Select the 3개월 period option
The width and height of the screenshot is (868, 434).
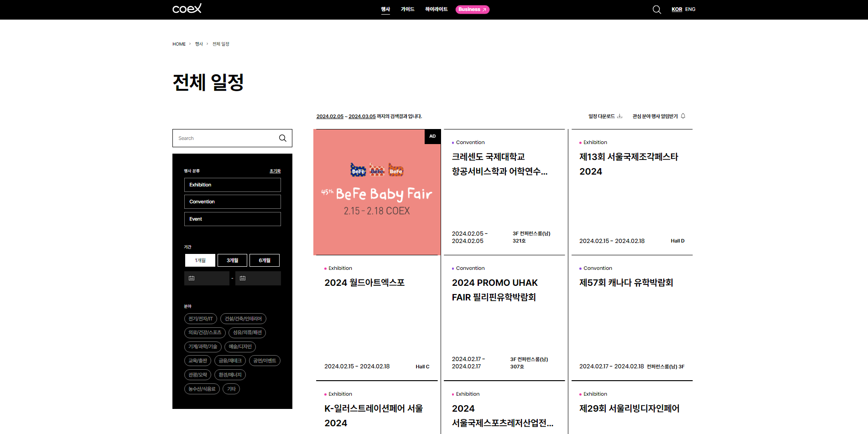click(232, 260)
